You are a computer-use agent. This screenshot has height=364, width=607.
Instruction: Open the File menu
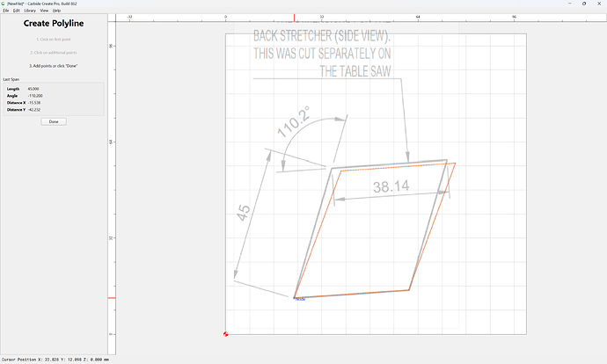pos(6,11)
